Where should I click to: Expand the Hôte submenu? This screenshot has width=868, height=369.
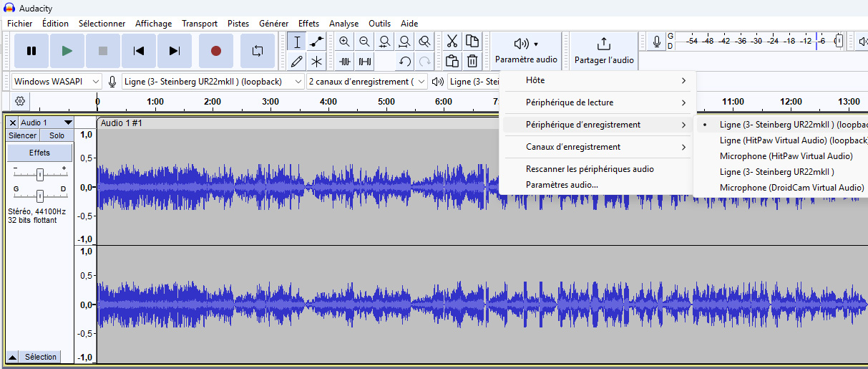tap(597, 80)
